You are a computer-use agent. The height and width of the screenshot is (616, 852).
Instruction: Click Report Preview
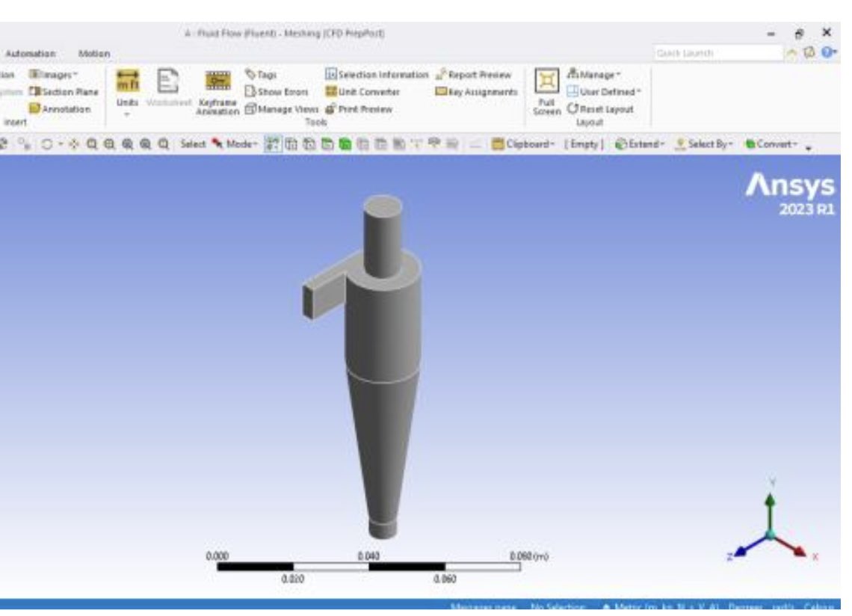pos(473,75)
